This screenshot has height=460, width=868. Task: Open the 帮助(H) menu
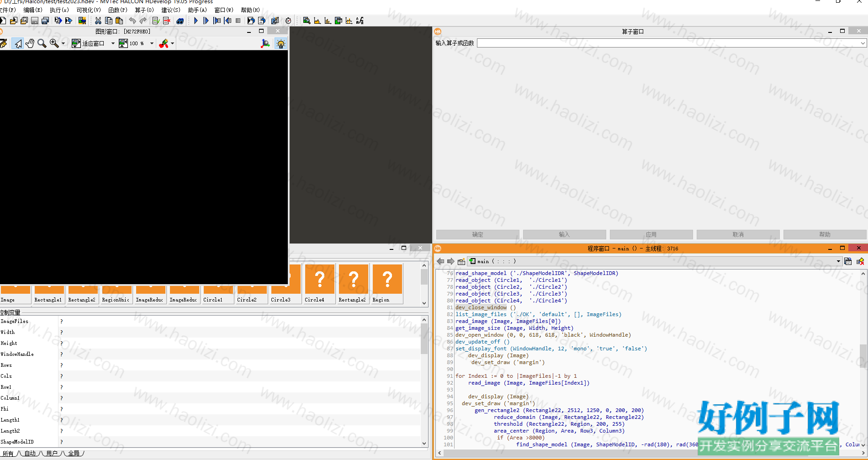point(250,10)
